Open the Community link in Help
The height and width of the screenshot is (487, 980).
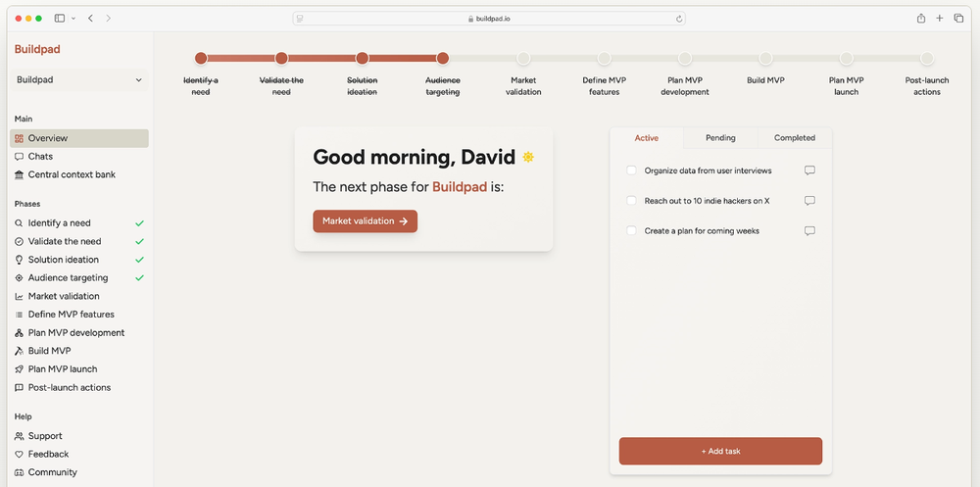point(78,472)
